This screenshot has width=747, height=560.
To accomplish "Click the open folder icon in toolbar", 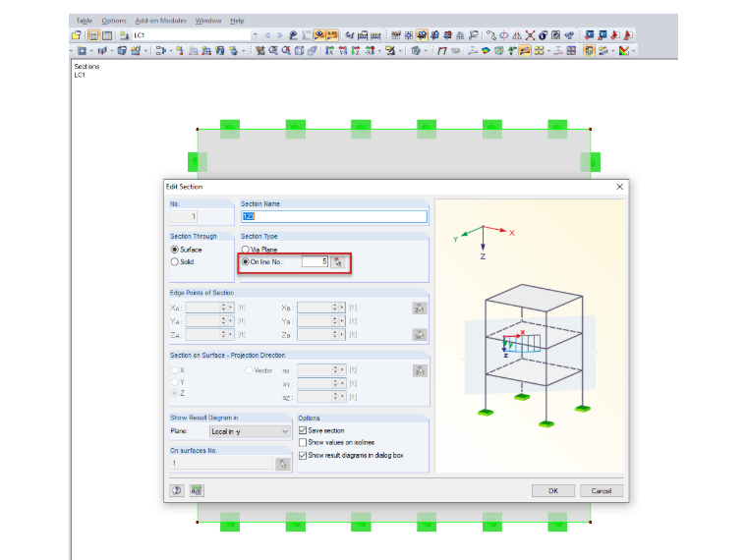I will coord(77,35).
